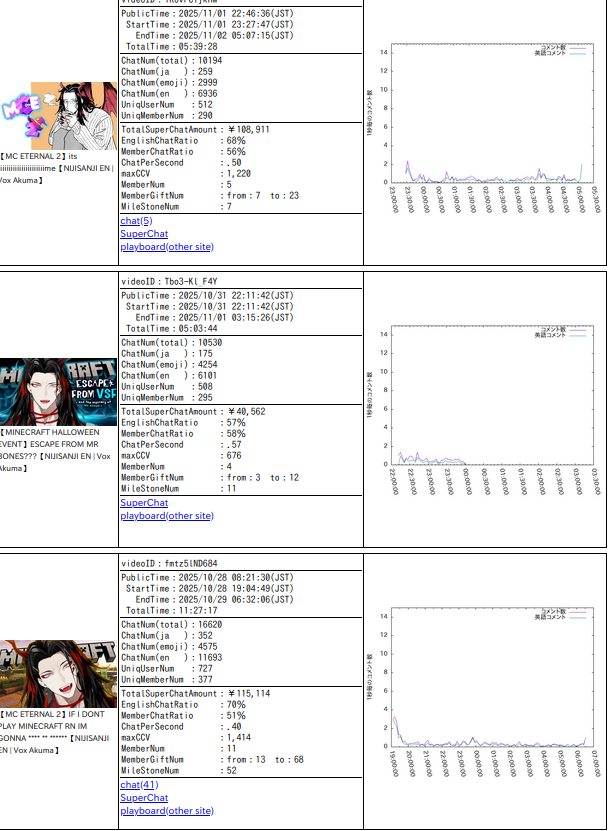Select videoID Tbo3-Kl_F4Y text
Screen dimensions: 608x831
(169, 281)
